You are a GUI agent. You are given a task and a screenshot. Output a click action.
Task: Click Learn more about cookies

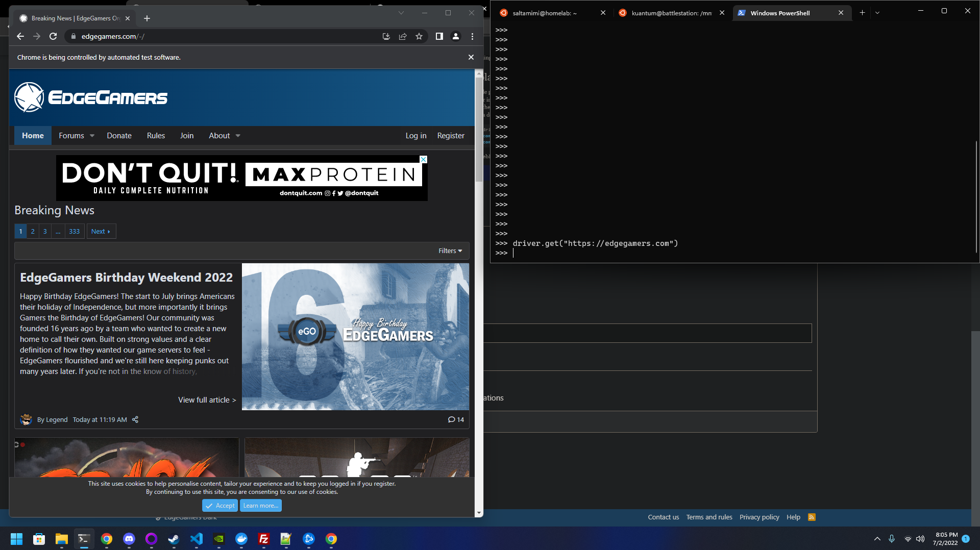[261, 506]
